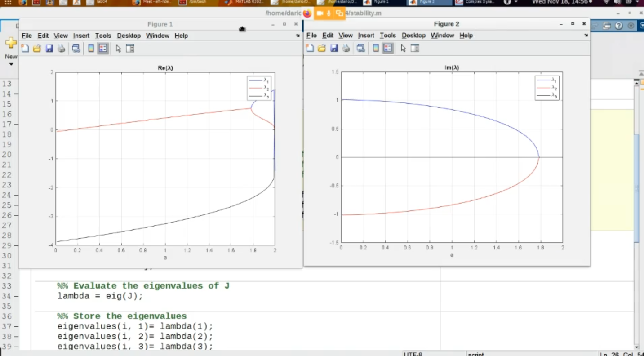Click the Link Plot icon in Figure 2
Viewport: 644px width, 356px height.
[x=360, y=48]
